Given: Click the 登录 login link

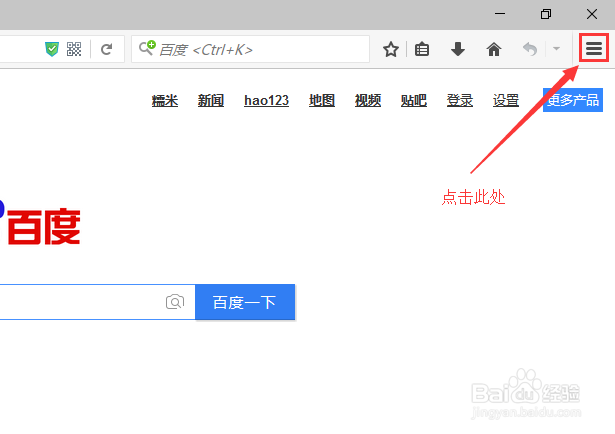Looking at the screenshot, I should (460, 100).
